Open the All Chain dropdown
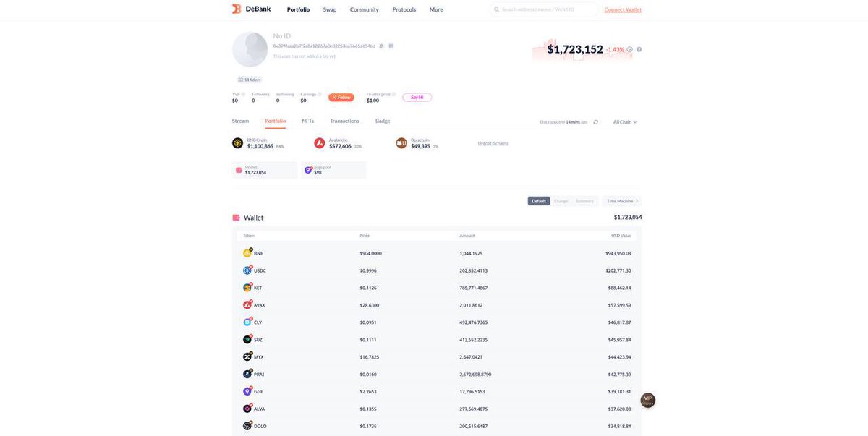The height and width of the screenshot is (436, 868). [625, 122]
